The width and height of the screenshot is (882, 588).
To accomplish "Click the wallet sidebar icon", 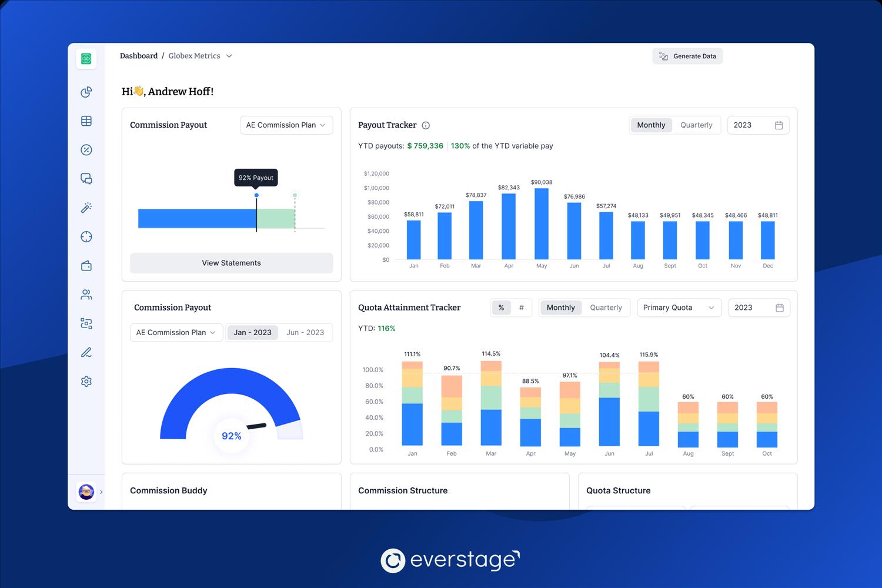I will click(86, 266).
